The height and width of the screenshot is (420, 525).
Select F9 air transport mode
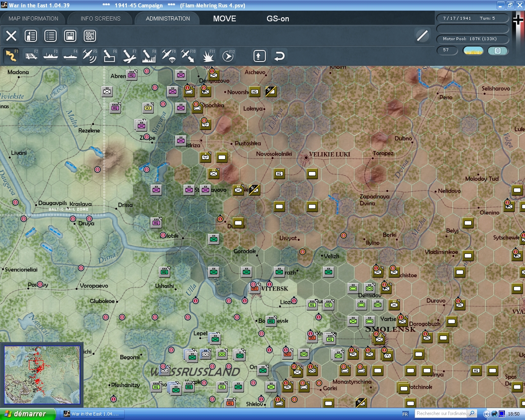169,56
